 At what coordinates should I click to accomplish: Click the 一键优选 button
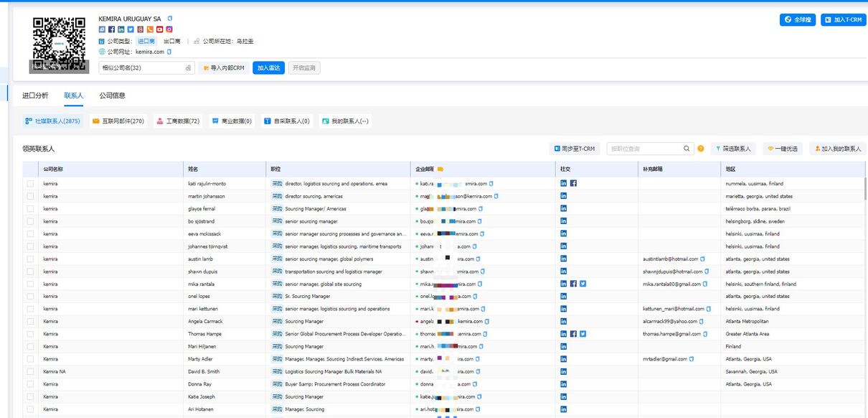pos(783,149)
